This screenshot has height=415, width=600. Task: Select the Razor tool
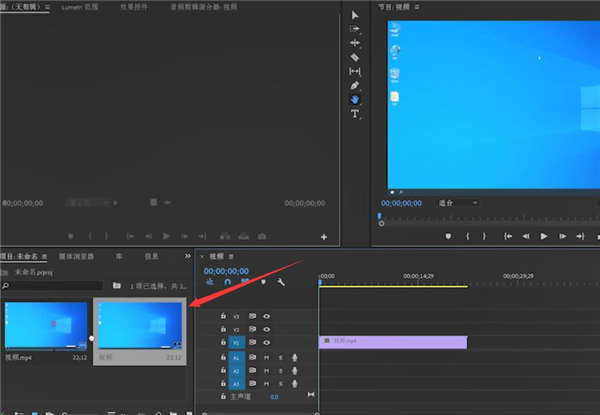(x=354, y=58)
